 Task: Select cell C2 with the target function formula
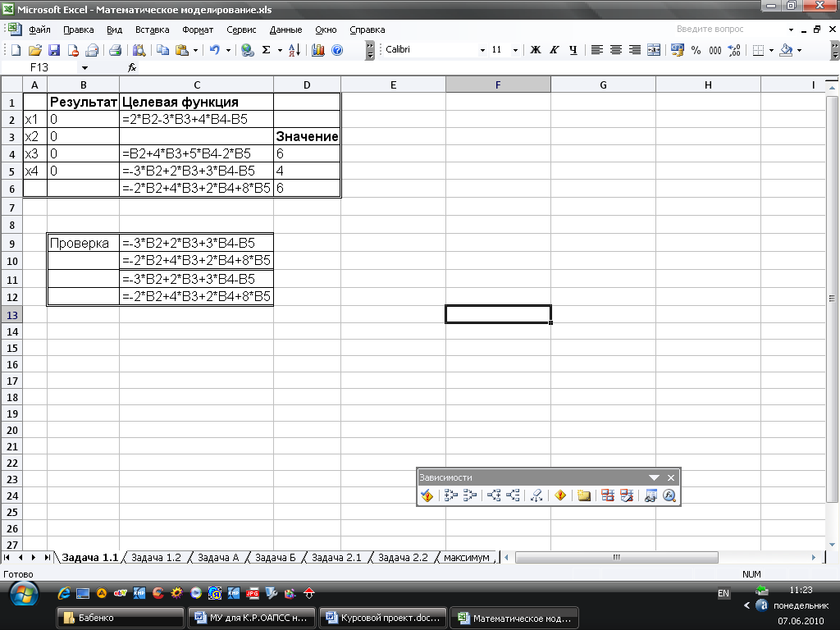[x=197, y=119]
